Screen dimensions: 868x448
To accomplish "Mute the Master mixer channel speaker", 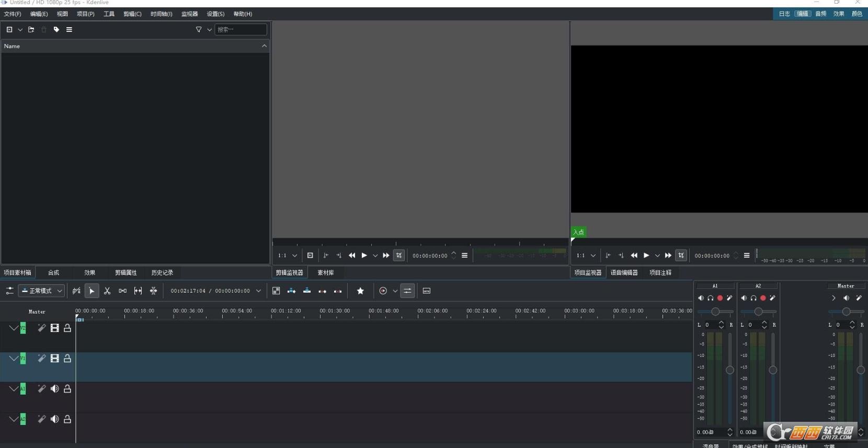I will point(846,298).
